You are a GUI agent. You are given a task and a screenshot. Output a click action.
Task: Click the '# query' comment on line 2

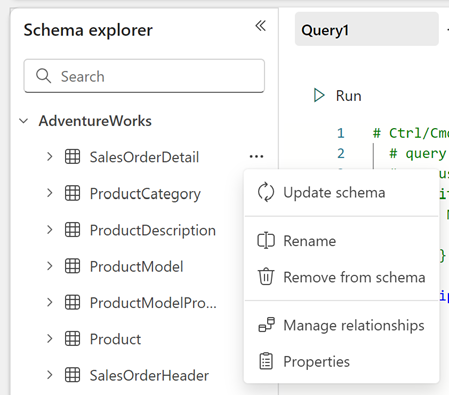coord(417,153)
